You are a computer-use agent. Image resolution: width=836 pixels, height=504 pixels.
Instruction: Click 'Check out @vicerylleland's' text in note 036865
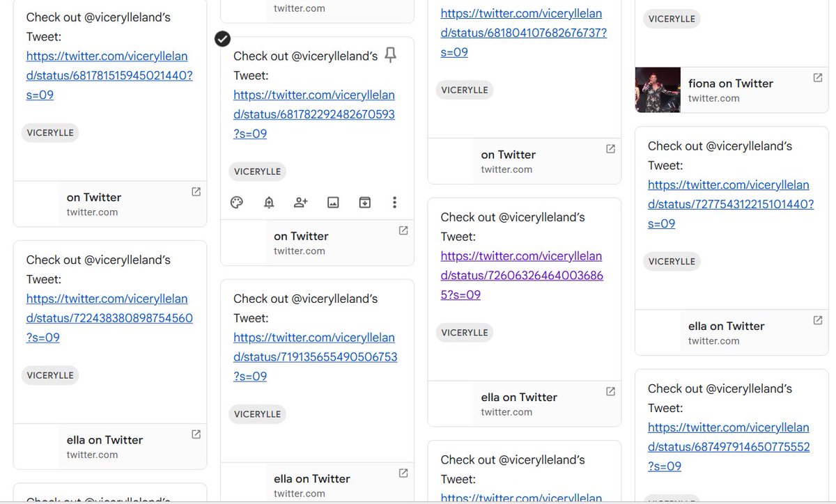tap(513, 218)
